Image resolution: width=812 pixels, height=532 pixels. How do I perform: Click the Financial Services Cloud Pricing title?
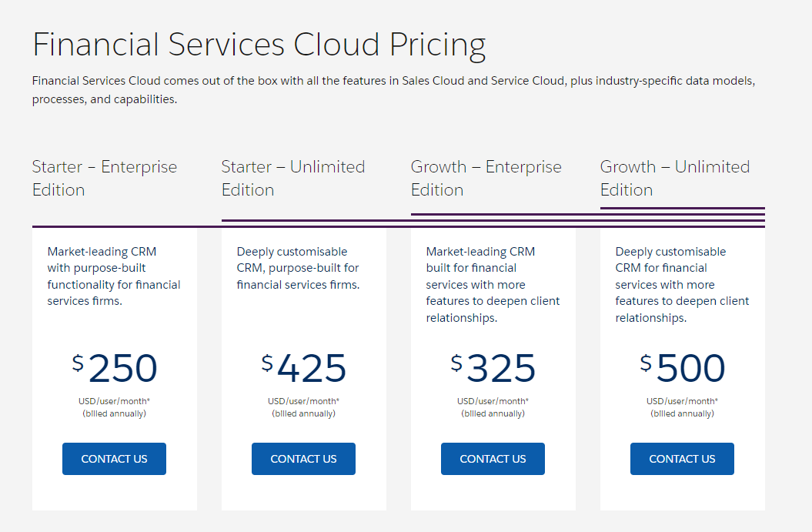(259, 45)
